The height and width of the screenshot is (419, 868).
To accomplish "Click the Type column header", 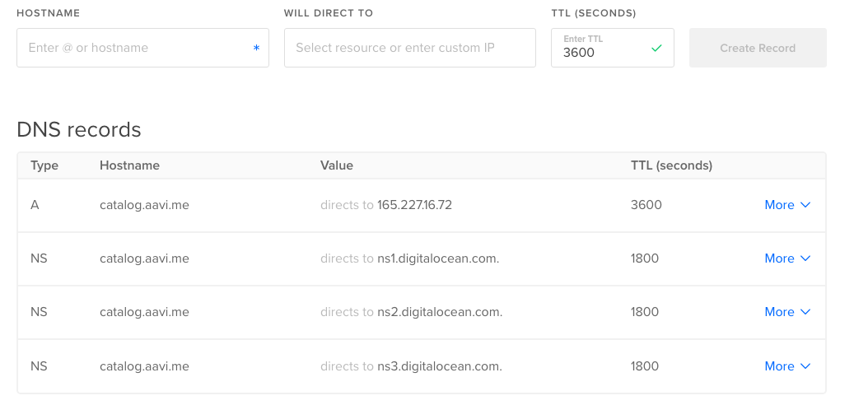I will coord(44,165).
